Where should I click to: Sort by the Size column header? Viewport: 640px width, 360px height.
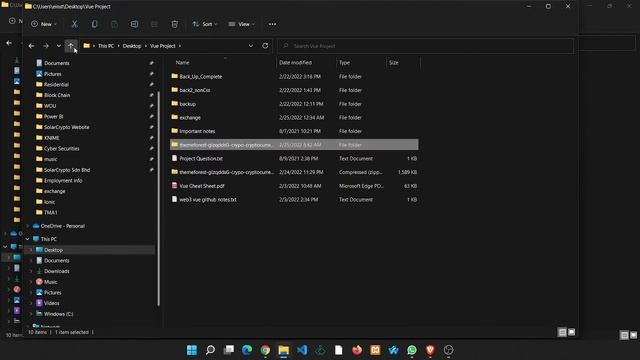(x=394, y=62)
